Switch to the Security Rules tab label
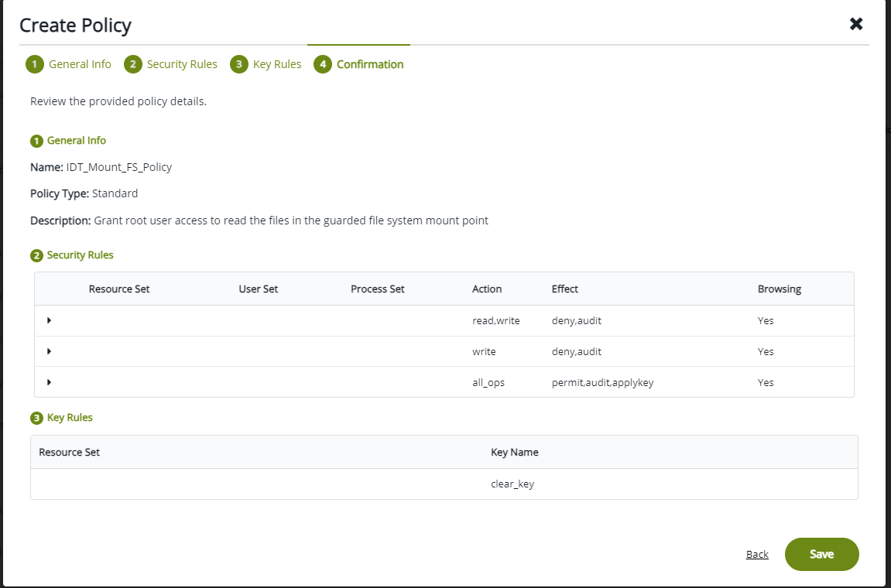 [182, 64]
